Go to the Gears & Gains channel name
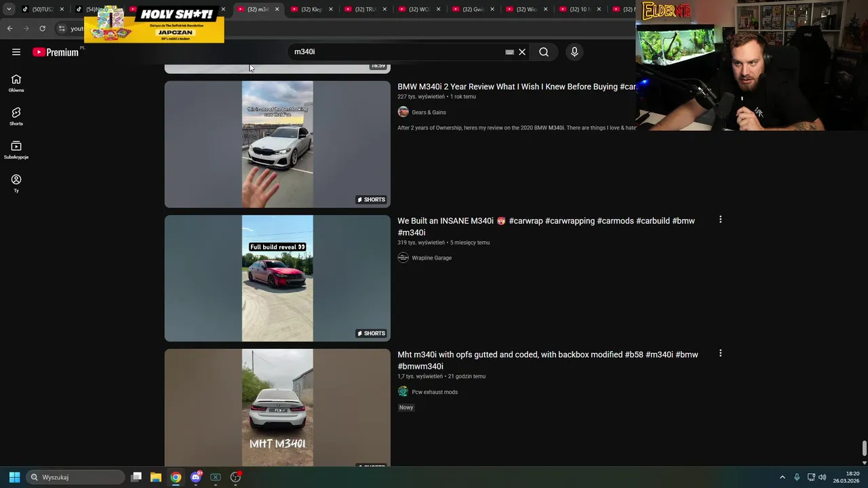 point(429,113)
